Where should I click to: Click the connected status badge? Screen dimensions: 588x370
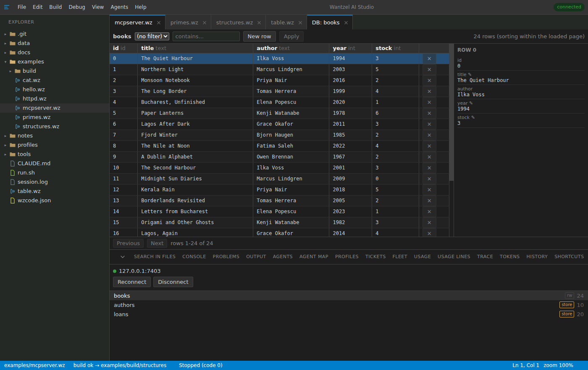(x=569, y=7)
